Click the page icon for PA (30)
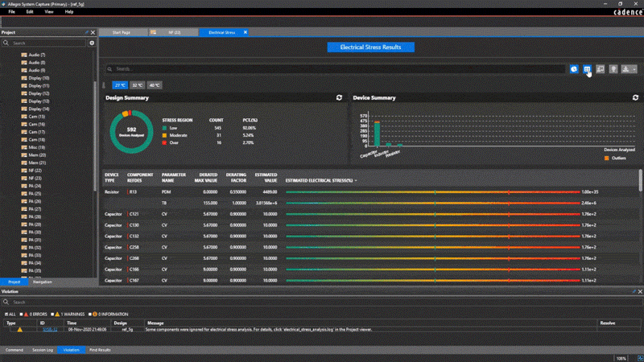The height and width of the screenshot is (362, 644). pos(24,232)
